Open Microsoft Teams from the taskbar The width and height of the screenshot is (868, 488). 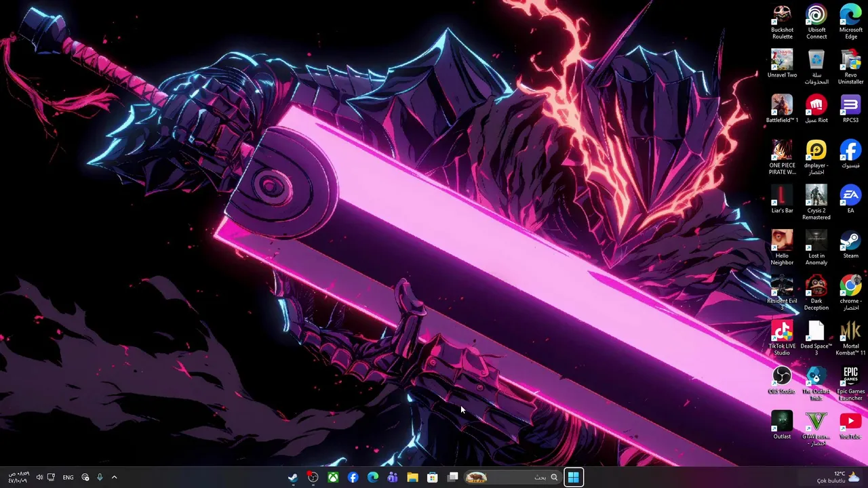click(x=393, y=477)
